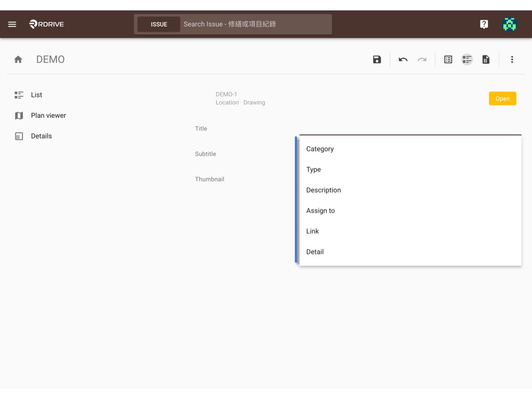Click the DEMO-1 issue identifier
Screen dimensions: 532x399
[227, 95]
